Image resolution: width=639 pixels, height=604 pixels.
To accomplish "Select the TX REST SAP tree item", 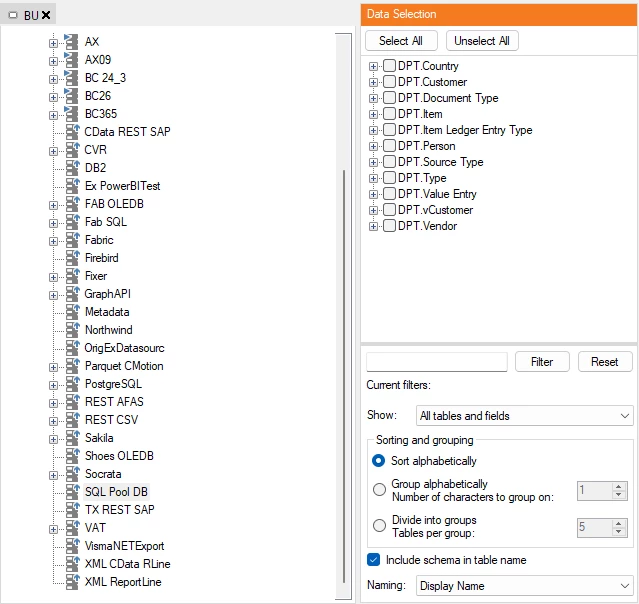I will click(x=119, y=509).
